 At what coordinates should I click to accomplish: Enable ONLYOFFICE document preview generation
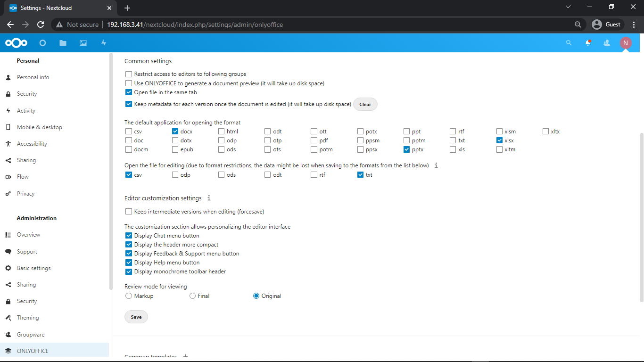(x=129, y=83)
